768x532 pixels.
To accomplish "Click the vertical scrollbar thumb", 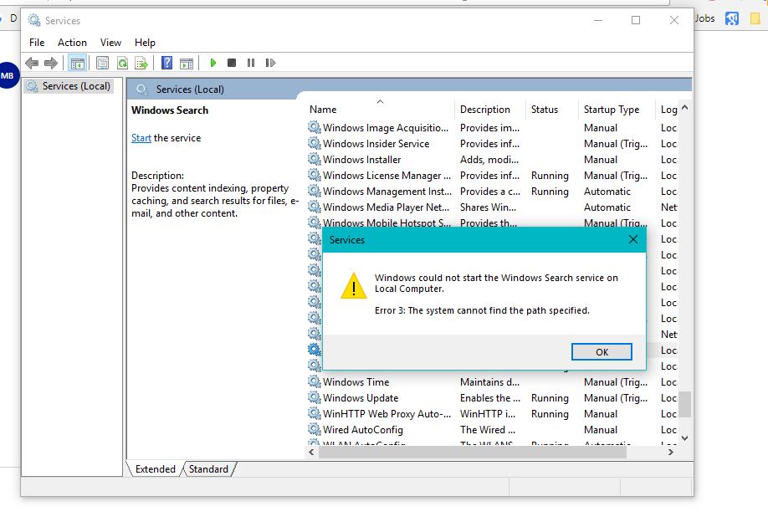I will point(684,404).
